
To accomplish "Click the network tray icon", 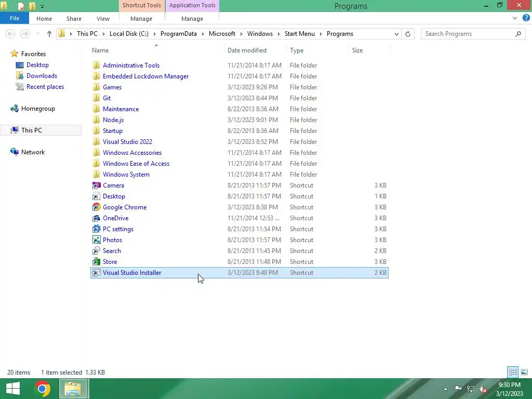I will tap(470, 389).
